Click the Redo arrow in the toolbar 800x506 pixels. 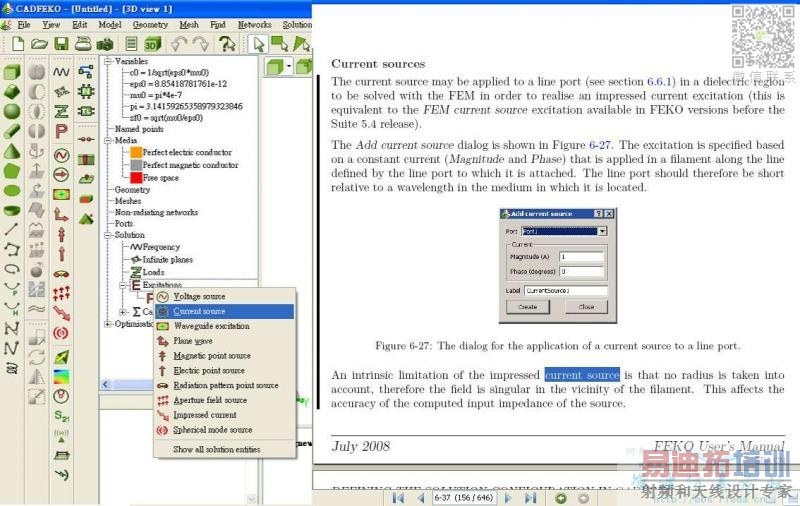coord(200,44)
